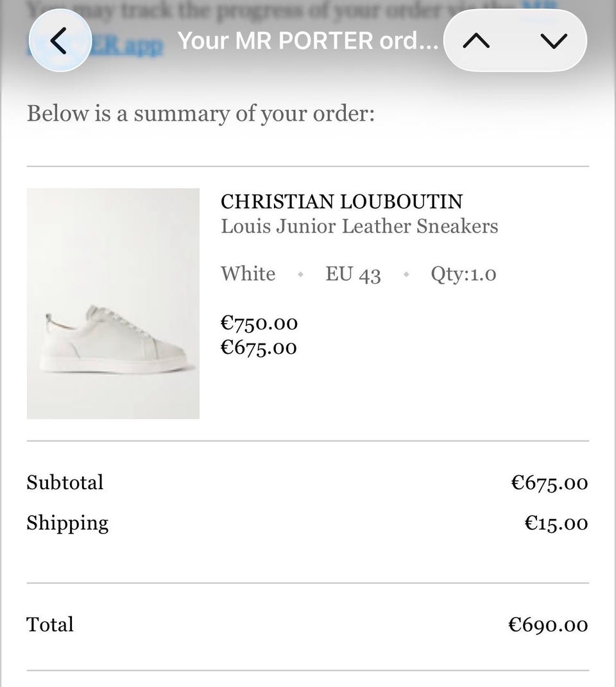Select the €15.00 shipping cost
This screenshot has height=687, width=616.
pos(556,523)
